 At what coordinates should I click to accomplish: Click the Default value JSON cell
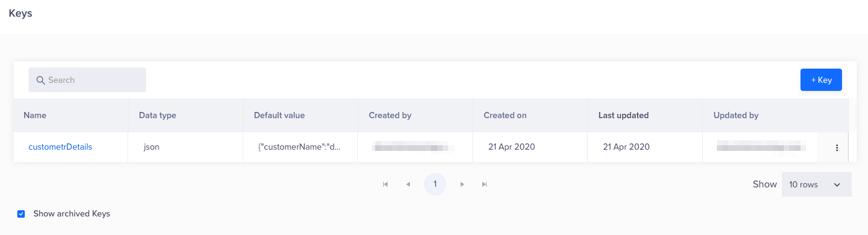pyautogui.click(x=299, y=147)
